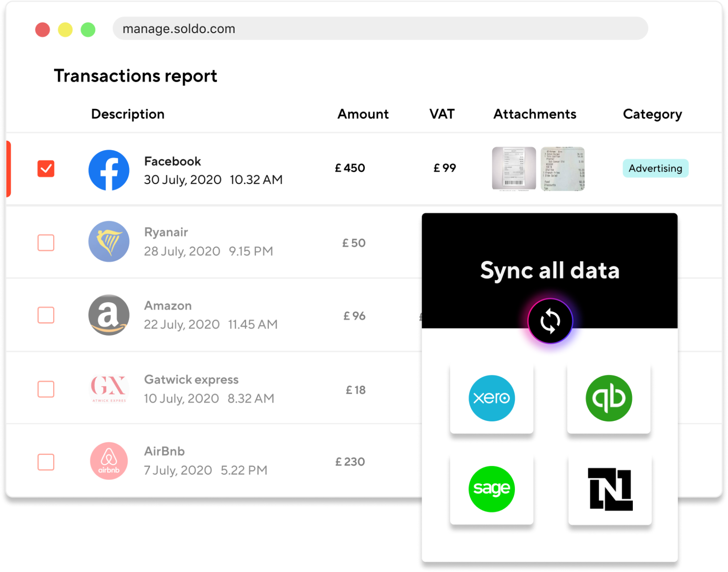
Task: Click the £ 18 Gatwick amount
Action: [x=356, y=390]
